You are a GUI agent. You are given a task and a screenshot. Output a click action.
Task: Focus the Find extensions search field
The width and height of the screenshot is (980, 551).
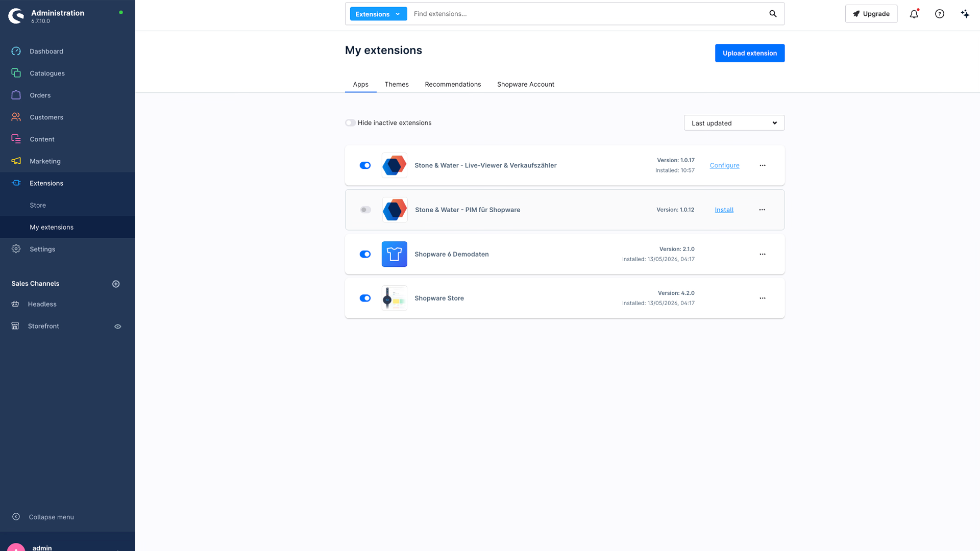(x=587, y=14)
